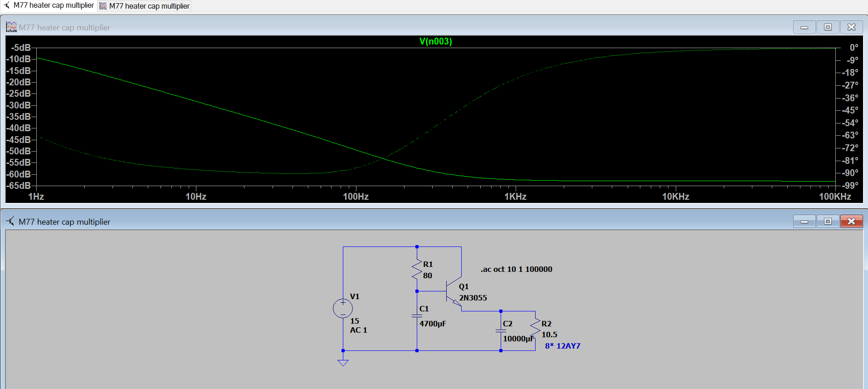Viewport: 868px width, 389px height.
Task: Click the Q1 reference label
Action: (x=463, y=286)
